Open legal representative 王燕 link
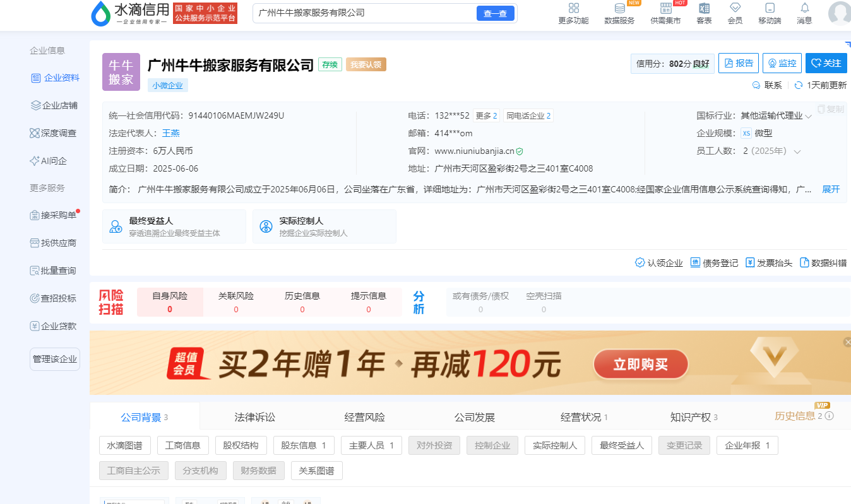Viewport: 851px width, 504px height. point(171,133)
